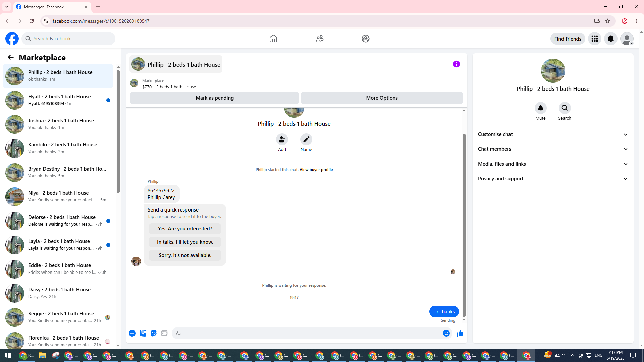
Task: Choose a sticker
Action: 154,333
